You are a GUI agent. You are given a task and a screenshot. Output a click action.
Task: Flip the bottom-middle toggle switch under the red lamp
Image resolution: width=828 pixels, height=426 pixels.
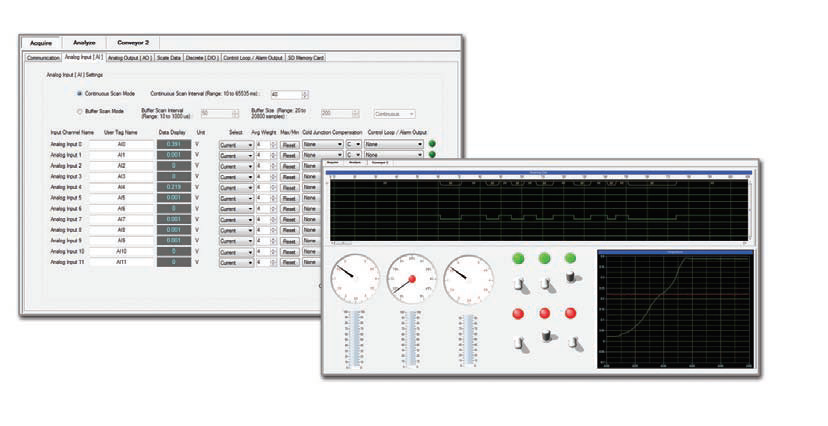[546, 338]
